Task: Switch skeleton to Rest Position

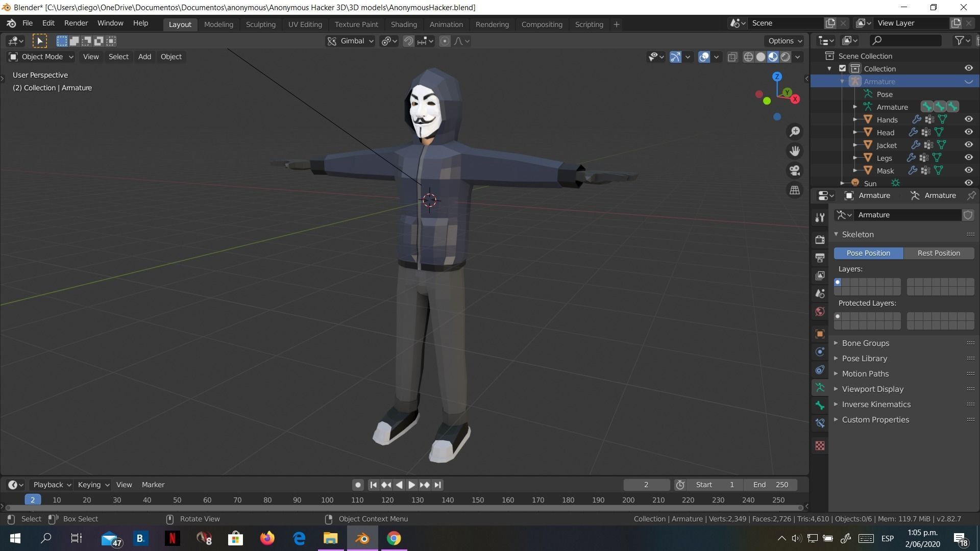Action: coord(938,253)
